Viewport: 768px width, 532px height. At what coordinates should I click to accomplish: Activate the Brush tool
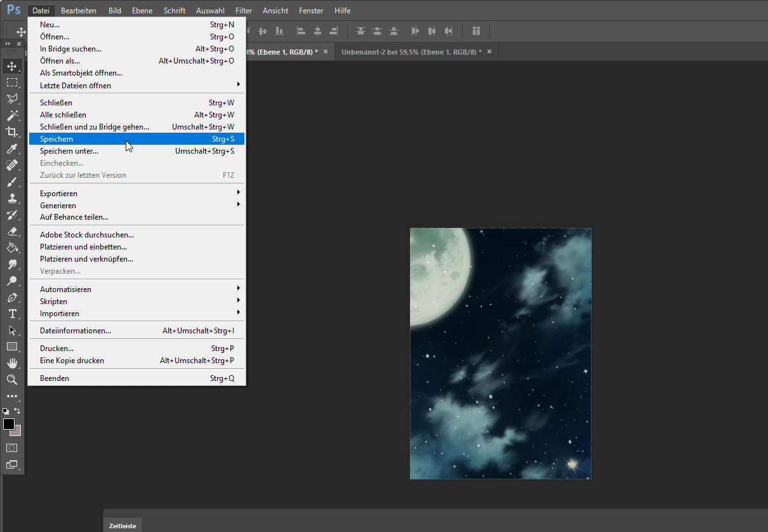[x=11, y=182]
